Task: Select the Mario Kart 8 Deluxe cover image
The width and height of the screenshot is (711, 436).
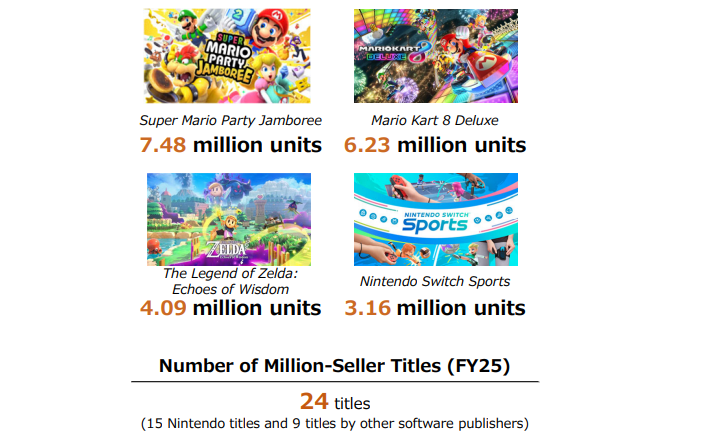Action: (x=436, y=56)
